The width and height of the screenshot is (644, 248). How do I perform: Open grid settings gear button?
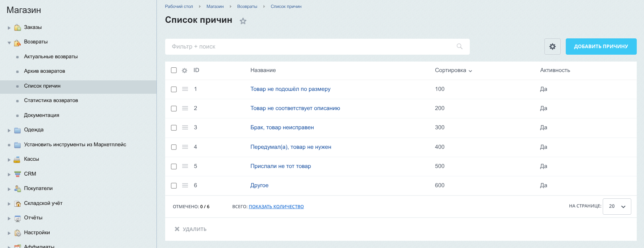[x=552, y=46]
